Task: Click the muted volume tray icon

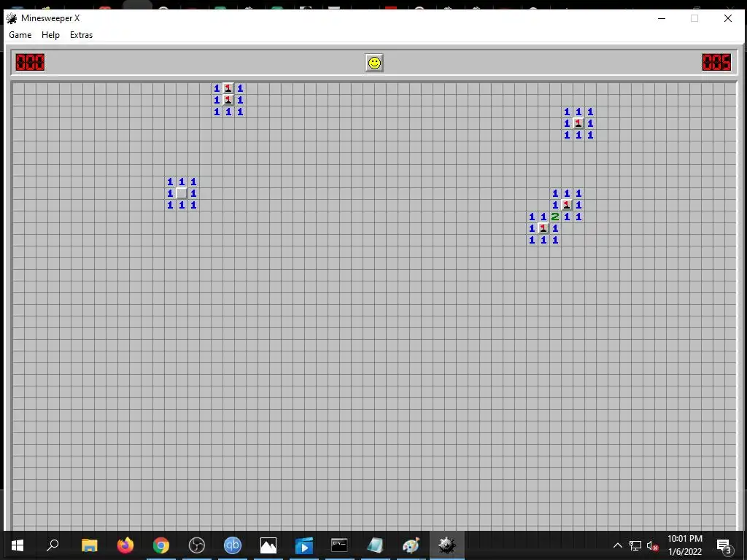Action: coord(653,545)
